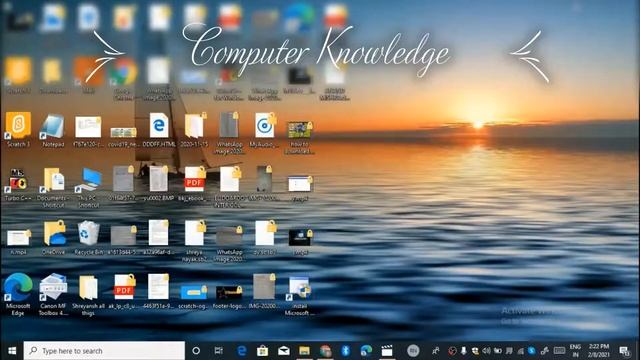The height and width of the screenshot is (360, 640).
Task: Open the Scratch 3 desktop shortcut
Action: coord(18,129)
